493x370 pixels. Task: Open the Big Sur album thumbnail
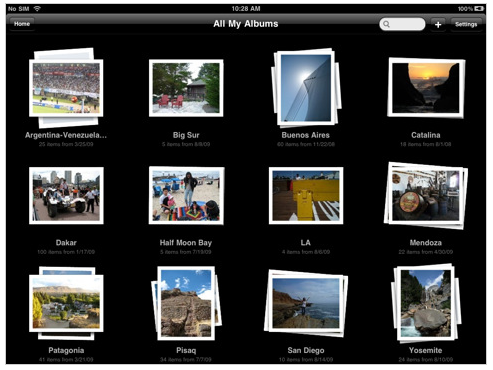point(186,88)
